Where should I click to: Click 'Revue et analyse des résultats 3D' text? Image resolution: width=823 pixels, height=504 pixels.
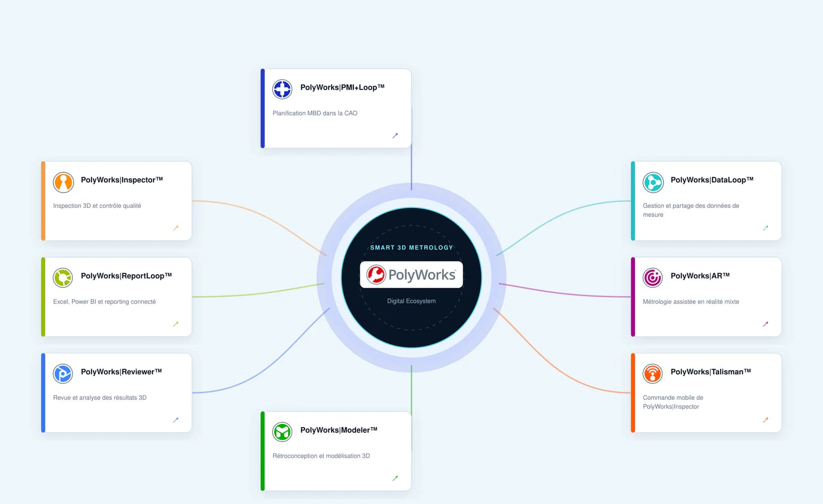point(100,398)
